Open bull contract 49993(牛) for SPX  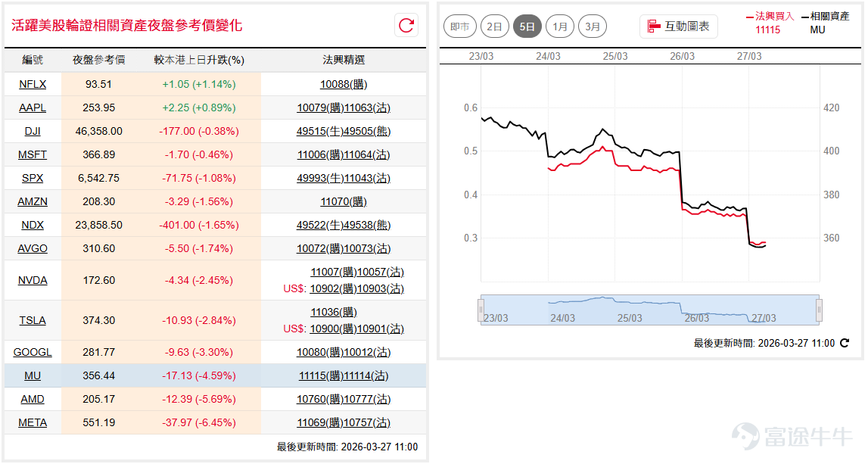coord(320,179)
